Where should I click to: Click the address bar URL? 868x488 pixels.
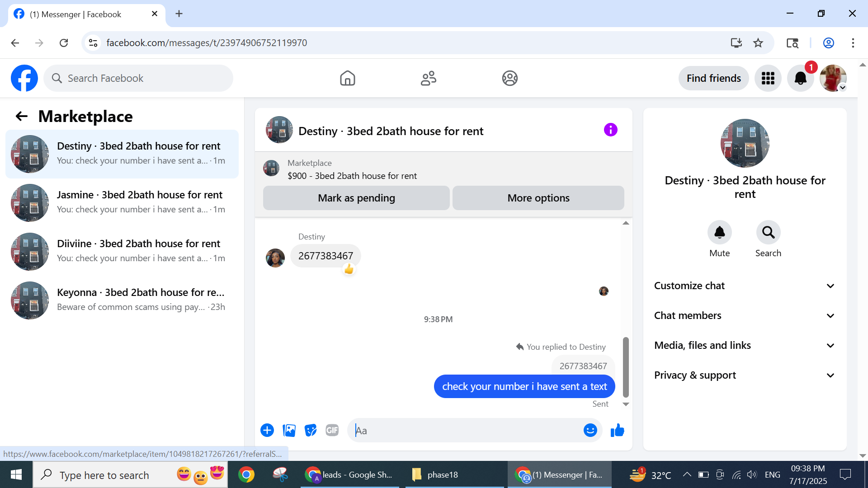point(207,43)
